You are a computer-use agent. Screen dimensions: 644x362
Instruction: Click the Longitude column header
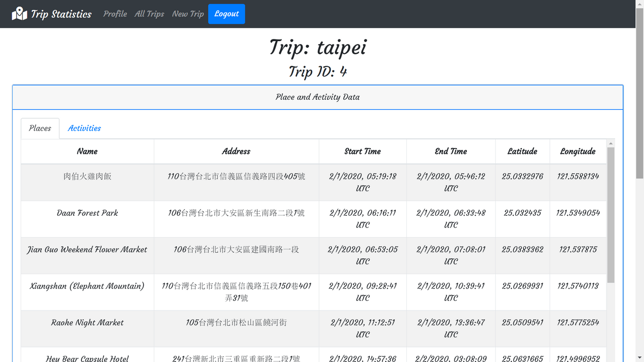578,151
